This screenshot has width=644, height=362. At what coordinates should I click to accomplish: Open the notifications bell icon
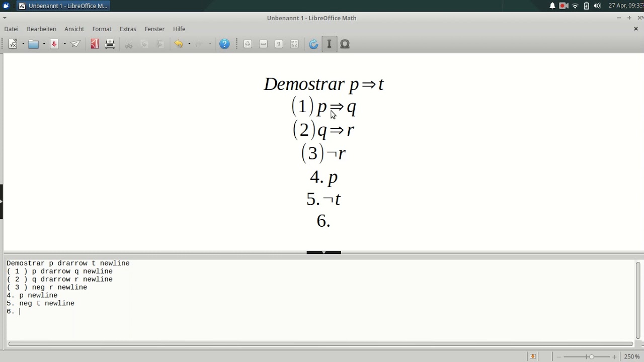tap(552, 6)
